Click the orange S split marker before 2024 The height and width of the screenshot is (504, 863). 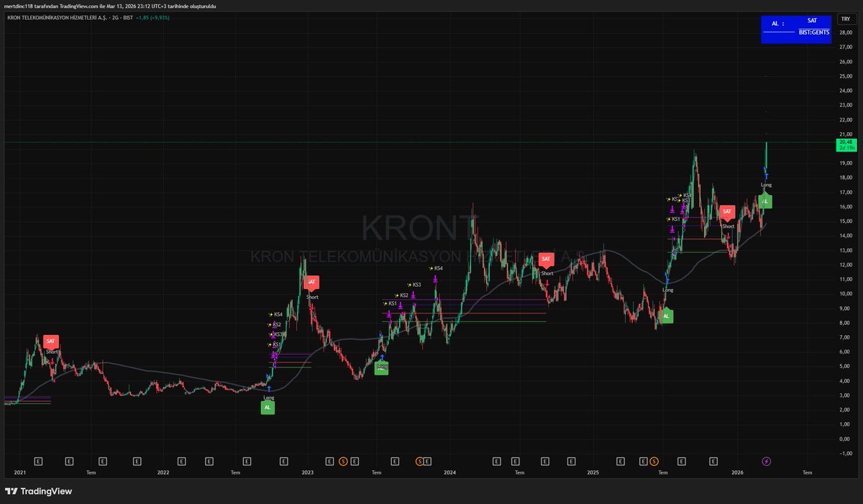[x=420, y=461]
